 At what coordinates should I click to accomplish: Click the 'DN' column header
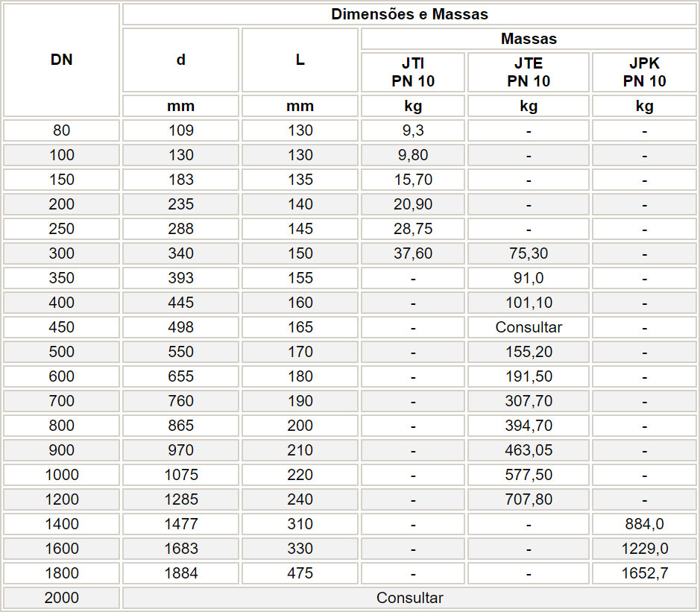(x=62, y=60)
